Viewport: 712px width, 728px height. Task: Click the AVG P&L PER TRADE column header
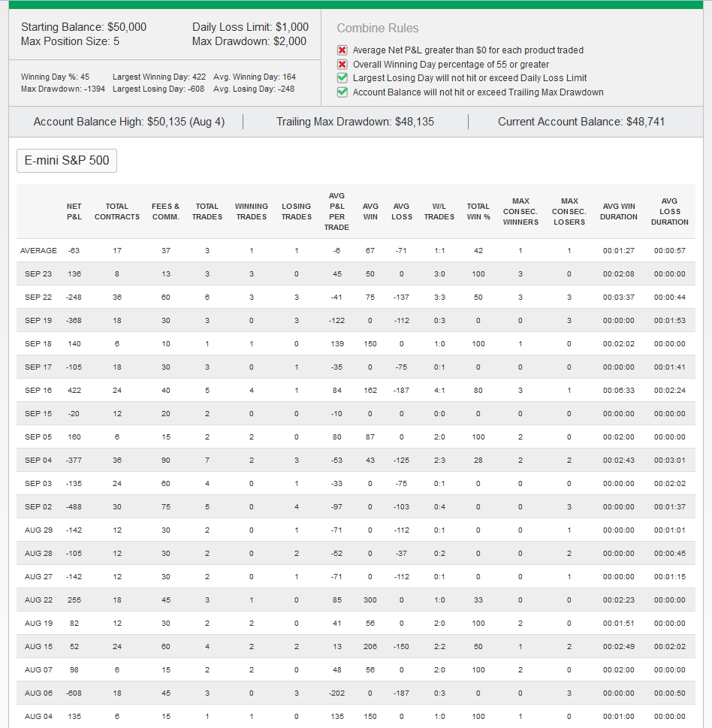[337, 211]
